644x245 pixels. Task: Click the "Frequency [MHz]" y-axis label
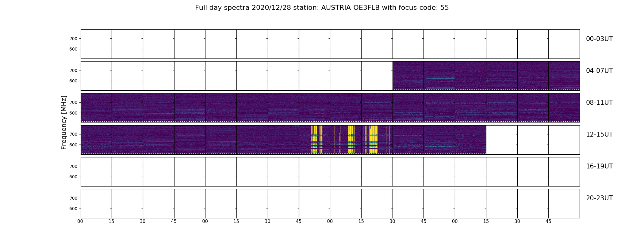click(x=64, y=123)
